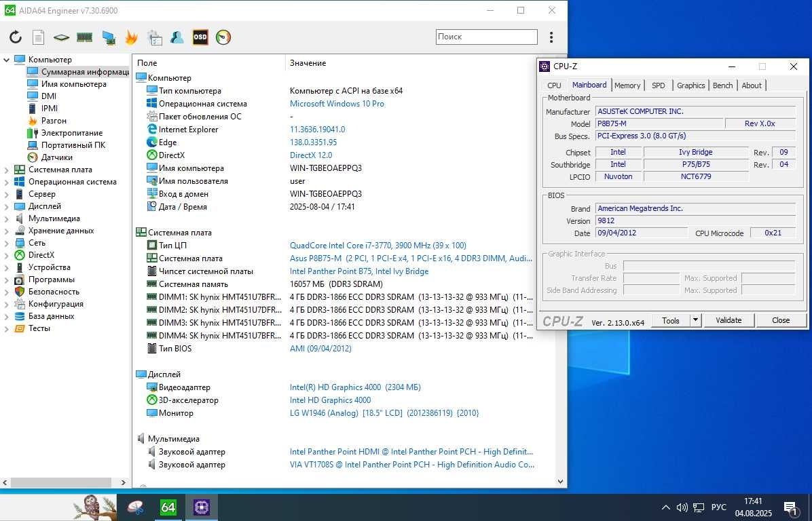Viewport: 812px width, 521px height.
Task: Open the notification center icon
Action: [x=790, y=507]
